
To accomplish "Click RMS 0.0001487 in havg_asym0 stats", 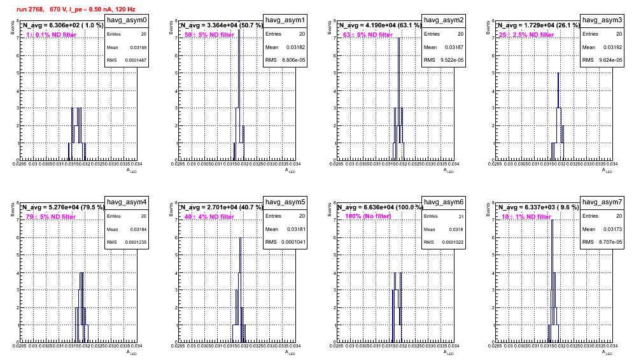I will pos(127,60).
